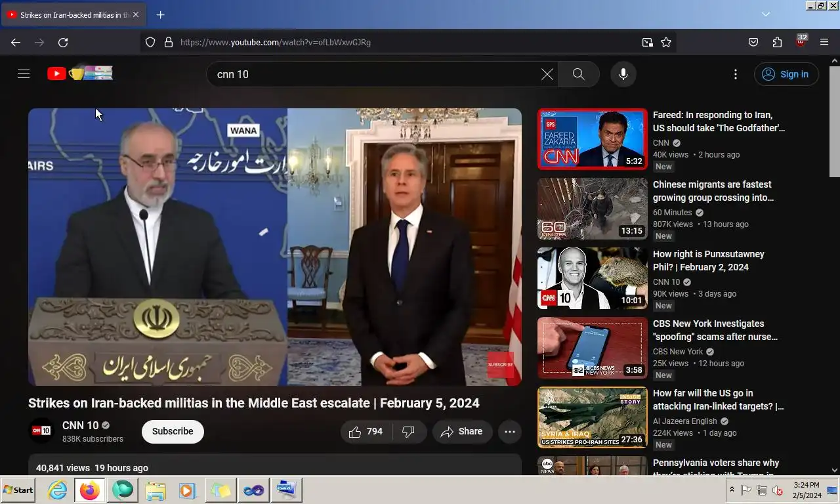Open Al Jazeera US strikes thumbnail

pos(592,417)
